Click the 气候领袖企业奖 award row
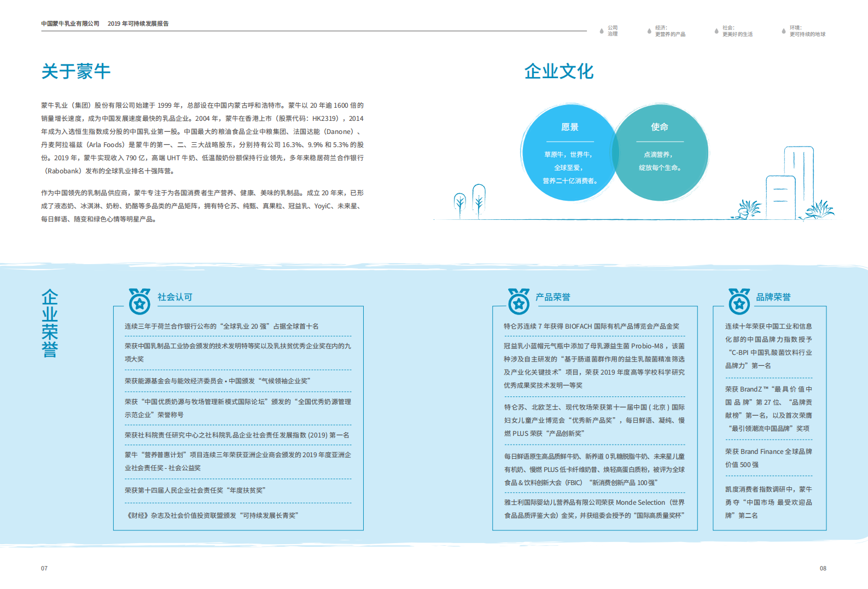Viewport: 868px width, 589px height. 218,381
